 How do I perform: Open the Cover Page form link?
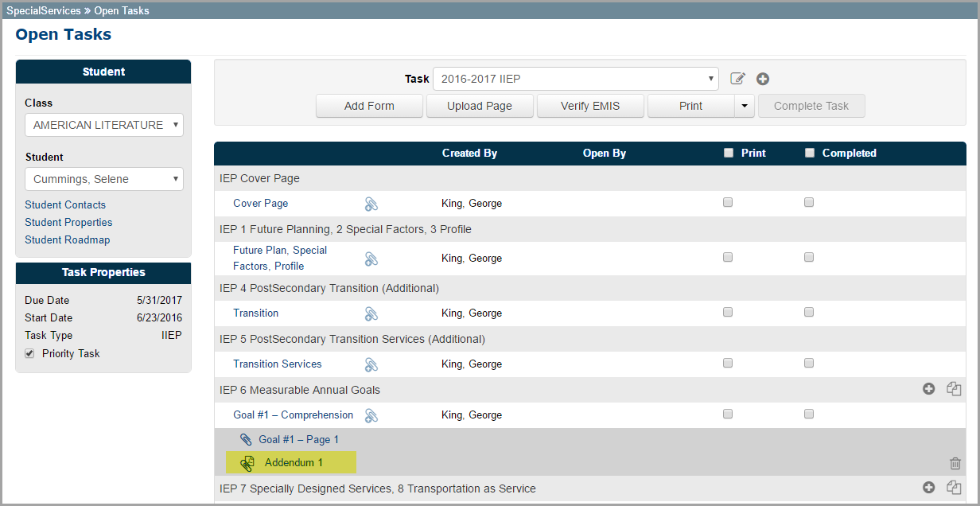tap(261, 204)
